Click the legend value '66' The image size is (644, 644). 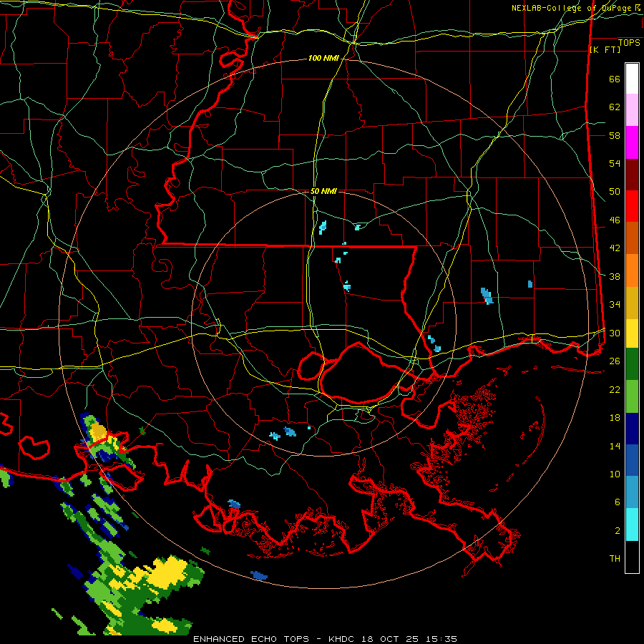tap(615, 79)
